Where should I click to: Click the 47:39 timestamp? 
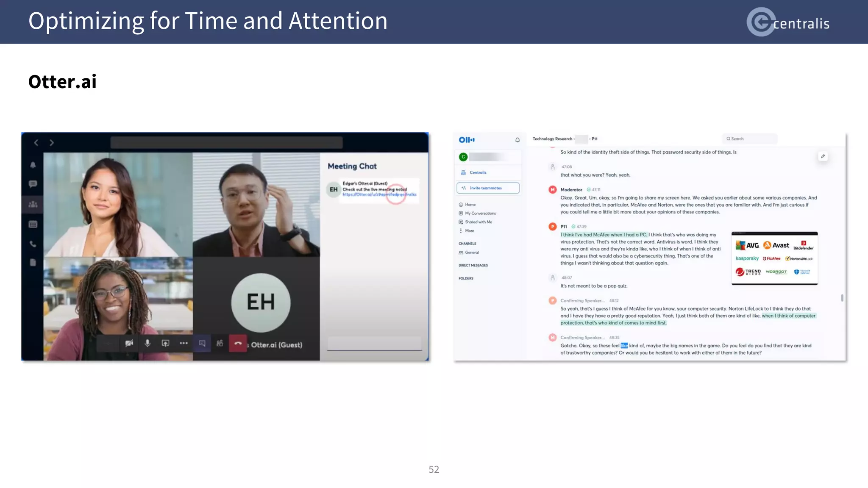pos(581,227)
